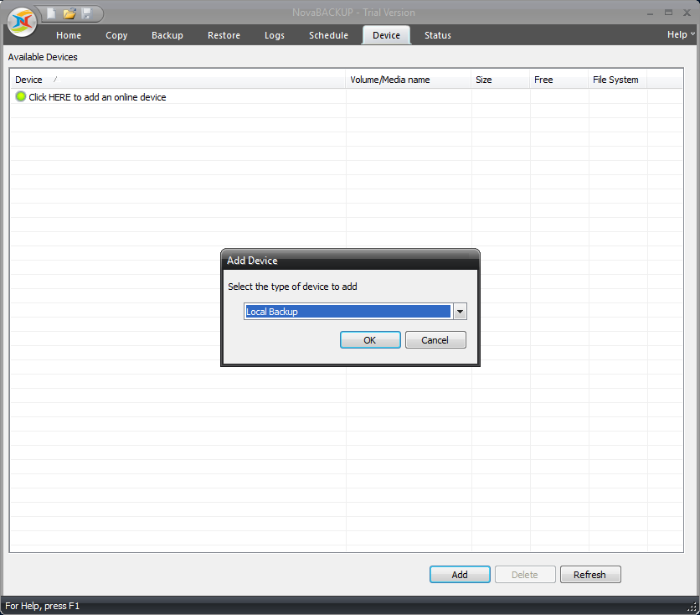This screenshot has height=615, width=700.
Task: Confirm with the OK button
Action: coord(370,339)
